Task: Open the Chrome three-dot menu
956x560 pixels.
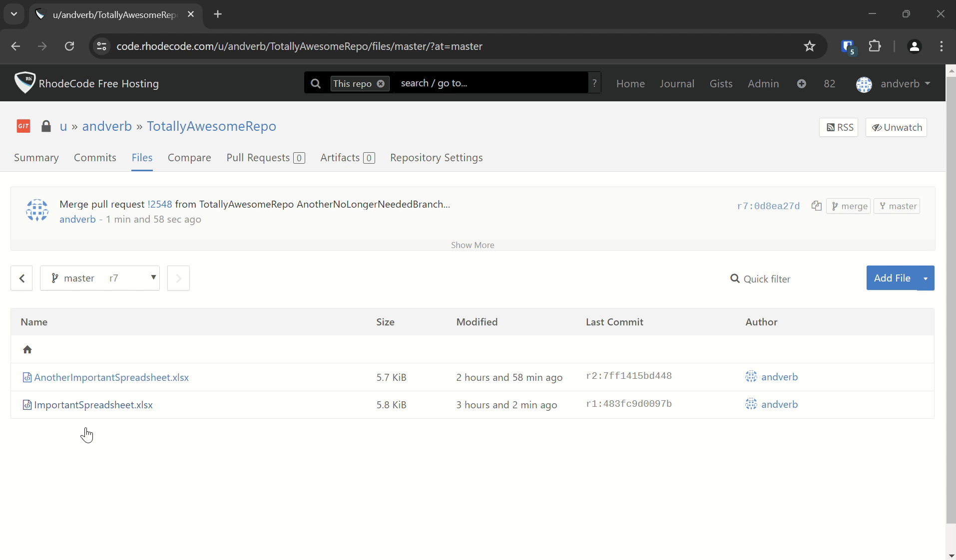Action: click(x=942, y=46)
